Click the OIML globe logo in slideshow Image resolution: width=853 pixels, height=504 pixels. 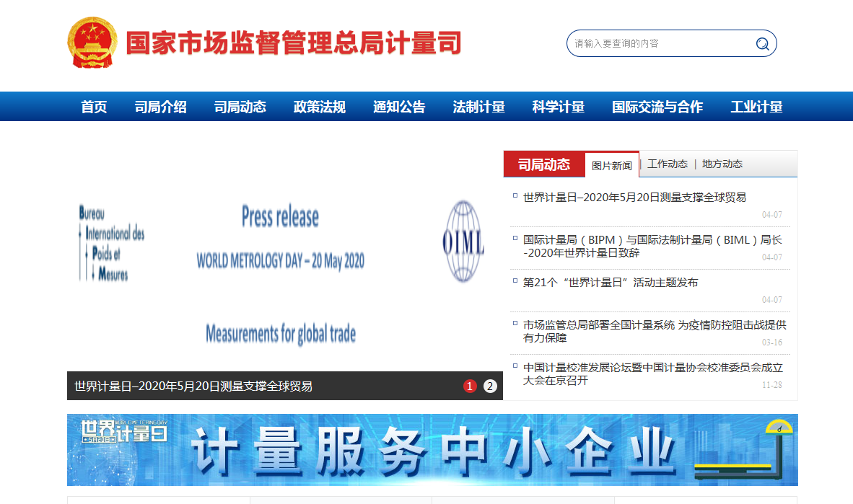463,242
